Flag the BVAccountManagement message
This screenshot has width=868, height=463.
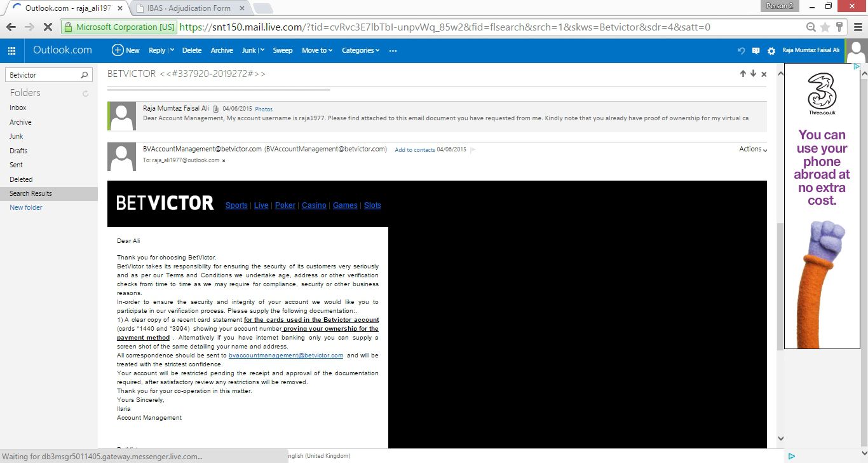[473, 150]
